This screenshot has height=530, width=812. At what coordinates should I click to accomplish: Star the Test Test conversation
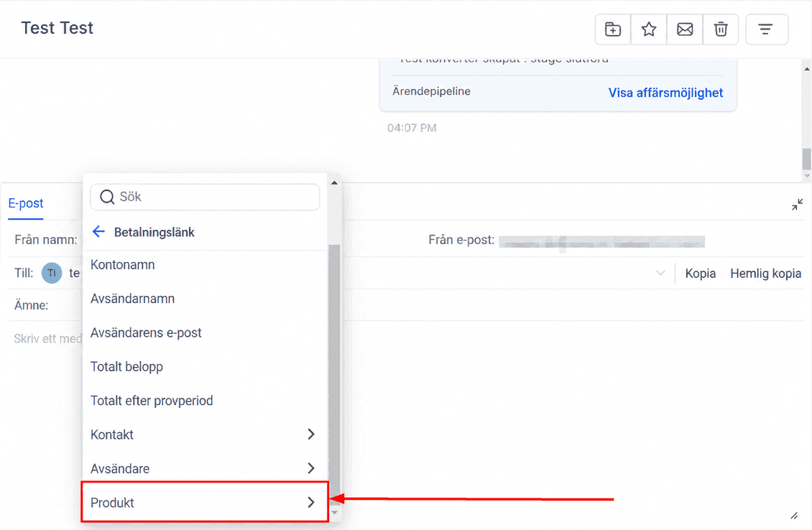tap(649, 29)
